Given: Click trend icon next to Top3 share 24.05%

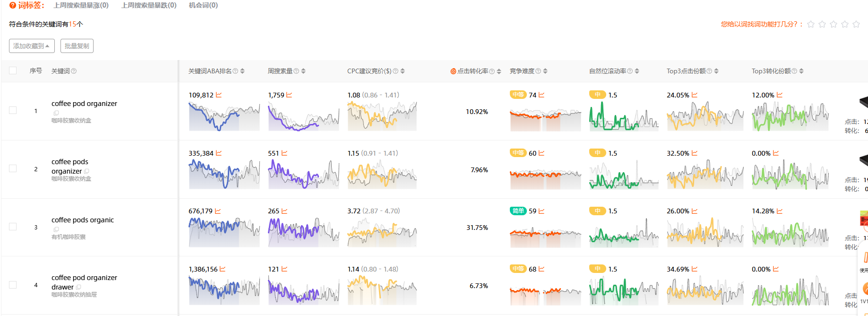Looking at the screenshot, I should (695, 95).
